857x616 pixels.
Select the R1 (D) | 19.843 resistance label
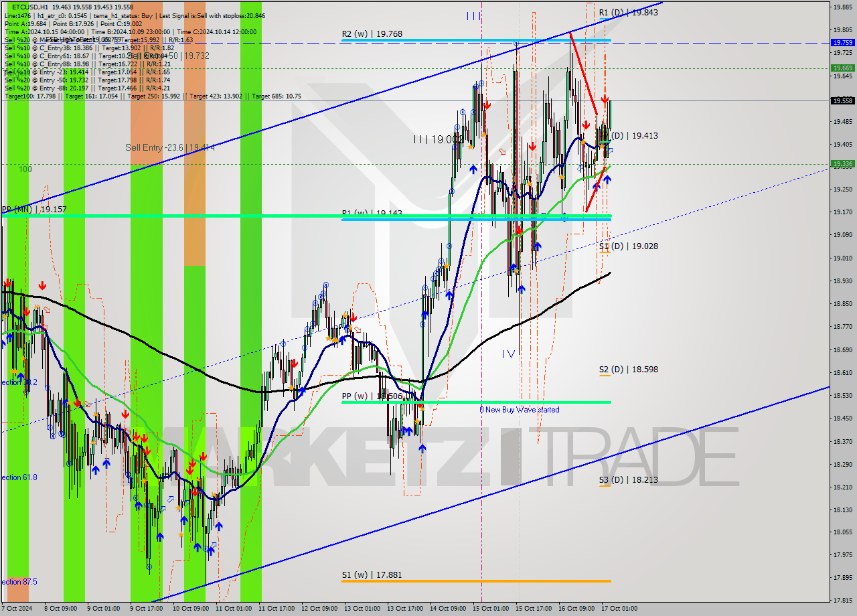[628, 13]
